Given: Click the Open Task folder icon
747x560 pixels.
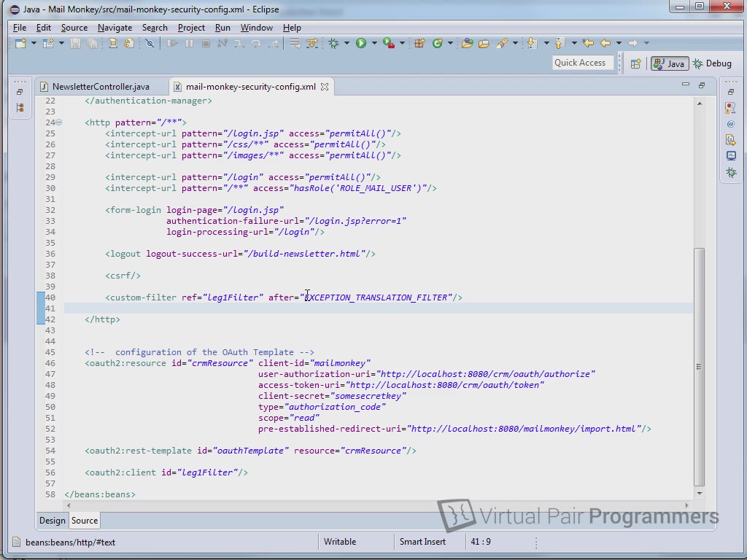Looking at the screenshot, I should 484,43.
